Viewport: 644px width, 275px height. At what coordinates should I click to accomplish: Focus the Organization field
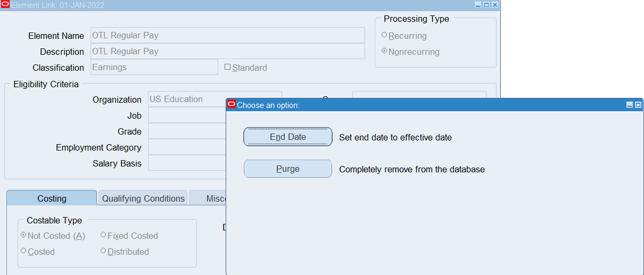point(186,99)
